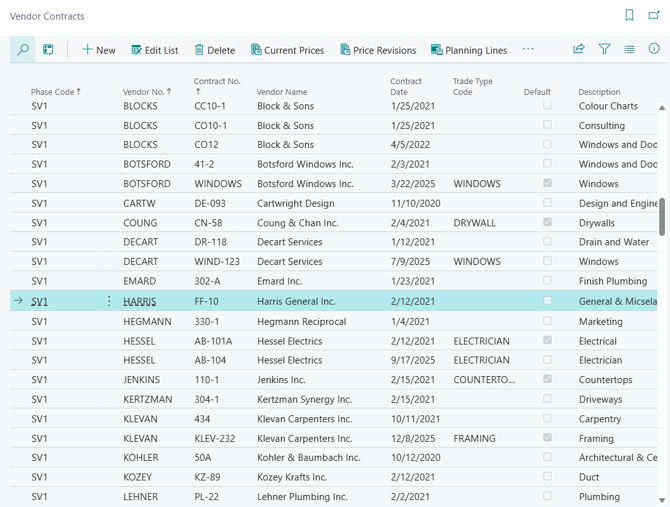
Task: Click Drain and Water description
Action: tap(614, 242)
